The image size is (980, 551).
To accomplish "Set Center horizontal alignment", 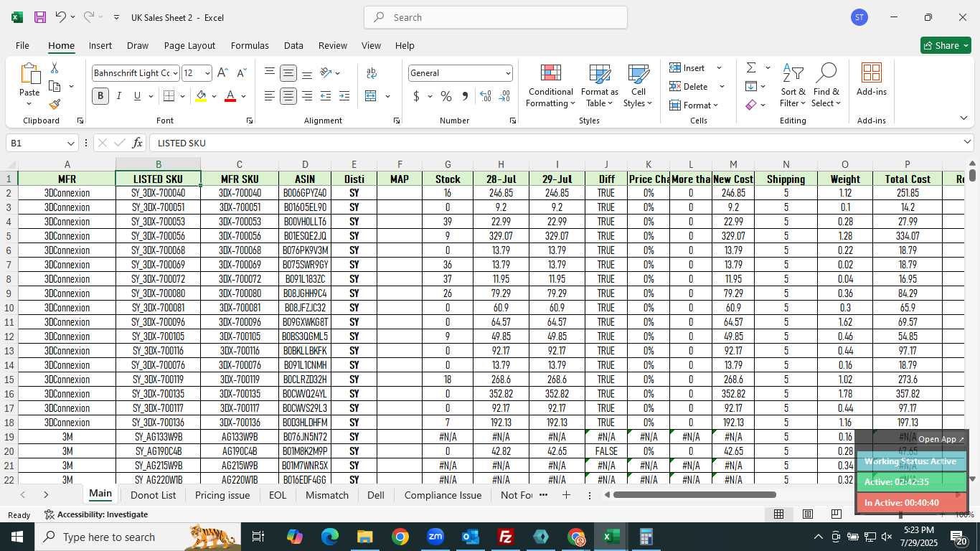I will click(288, 96).
